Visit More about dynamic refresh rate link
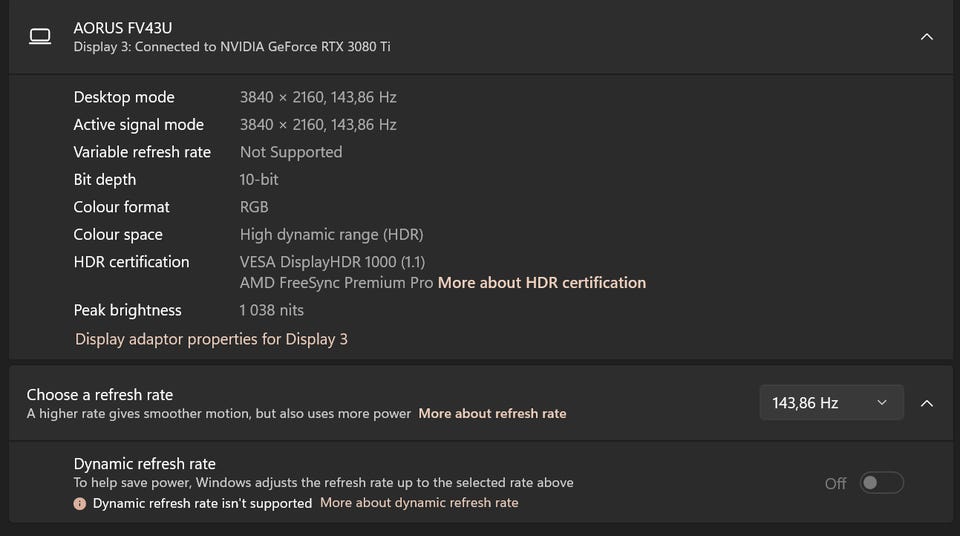 point(419,503)
